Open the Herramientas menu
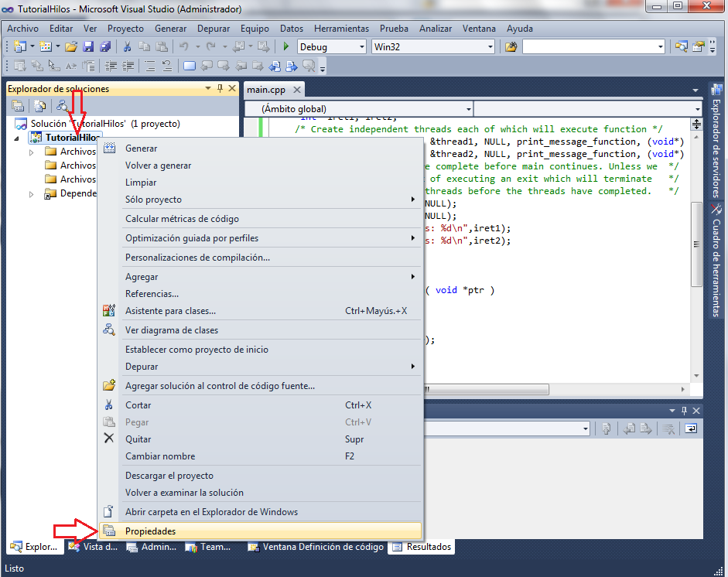Viewport: 728px width, 577px height. [341, 29]
